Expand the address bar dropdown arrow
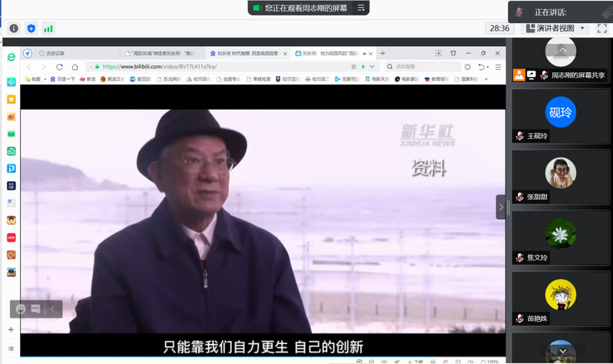The height and width of the screenshot is (364, 613). point(372,67)
